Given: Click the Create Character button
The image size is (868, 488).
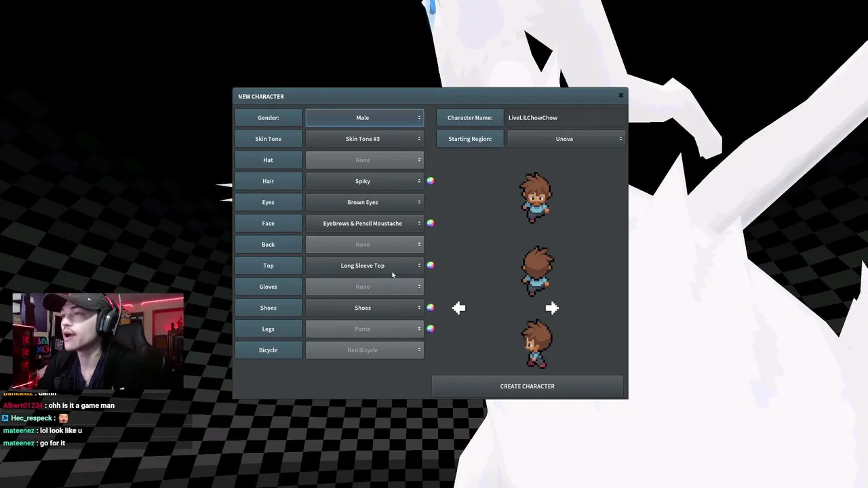Looking at the screenshot, I should [x=528, y=386].
